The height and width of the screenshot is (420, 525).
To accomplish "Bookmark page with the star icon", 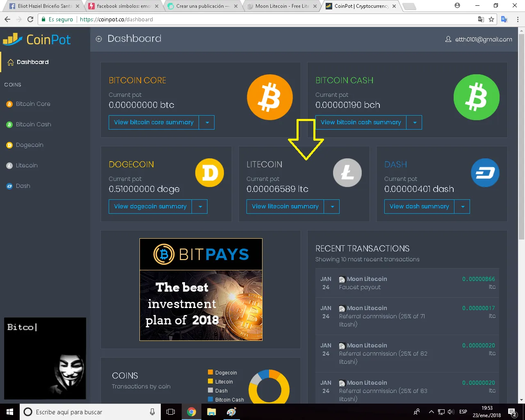I will click(491, 19).
